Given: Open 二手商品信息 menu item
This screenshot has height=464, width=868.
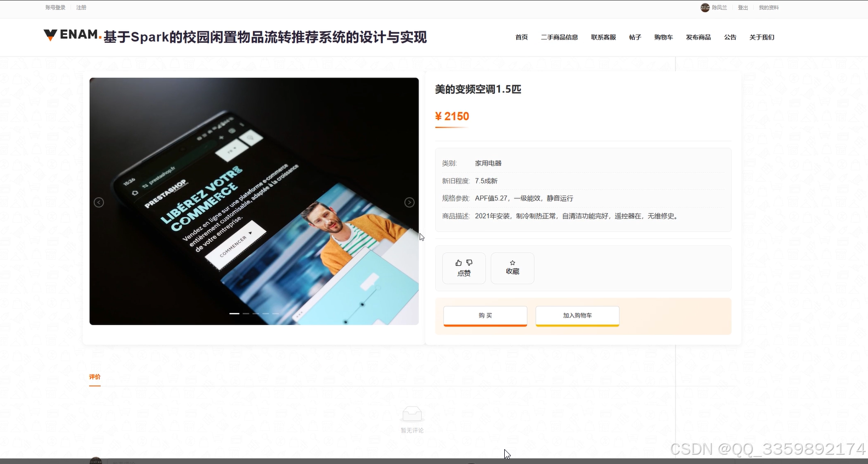Looking at the screenshot, I should [x=559, y=37].
